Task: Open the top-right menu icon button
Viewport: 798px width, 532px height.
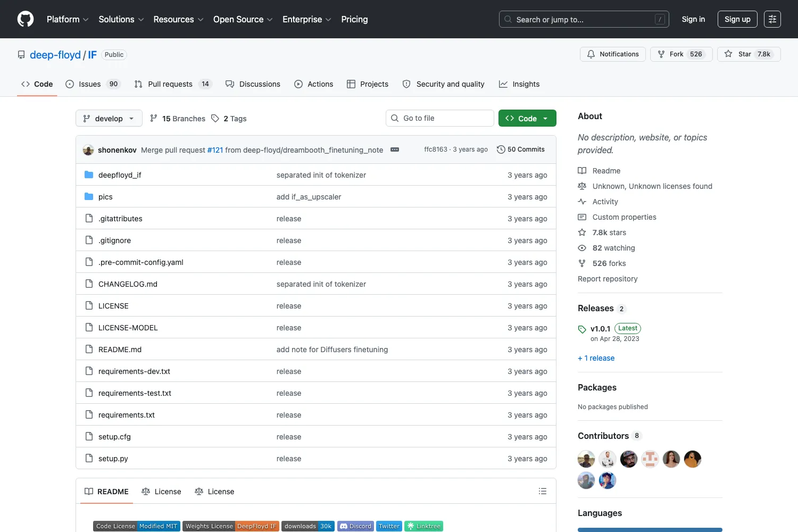Action: (772, 19)
